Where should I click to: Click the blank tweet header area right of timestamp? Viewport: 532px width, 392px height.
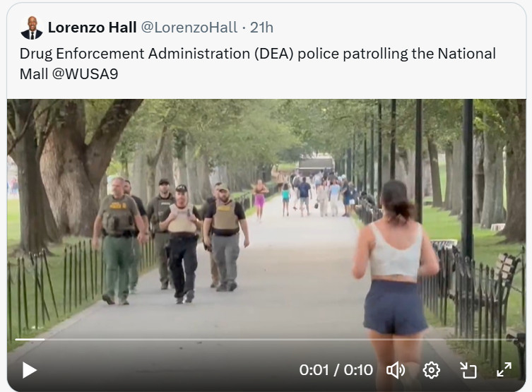tap(397, 28)
